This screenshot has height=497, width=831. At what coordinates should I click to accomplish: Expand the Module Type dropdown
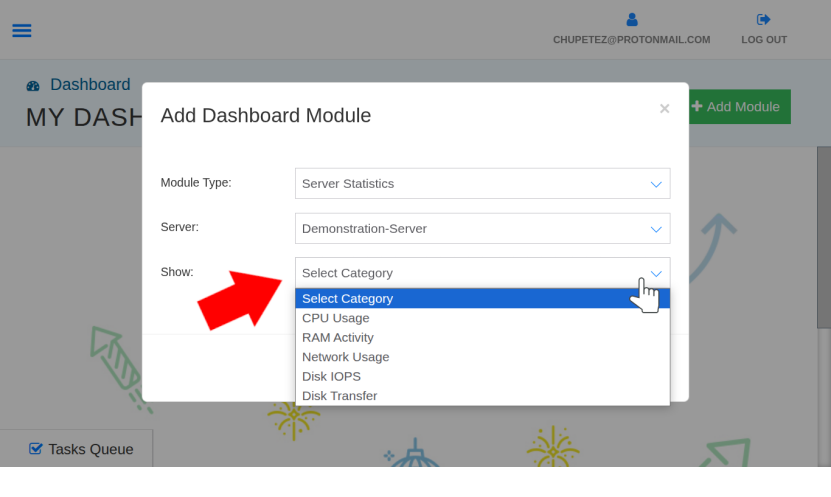(482, 184)
